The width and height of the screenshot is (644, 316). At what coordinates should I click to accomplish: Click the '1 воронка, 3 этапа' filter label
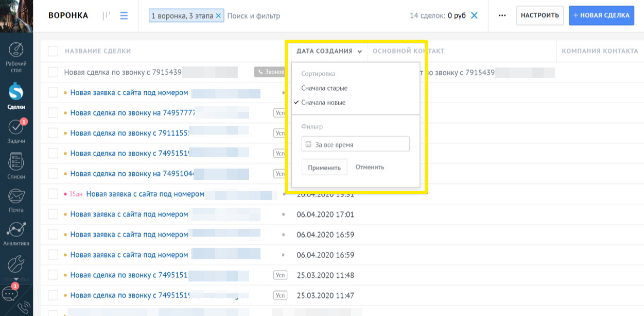pyautogui.click(x=182, y=16)
